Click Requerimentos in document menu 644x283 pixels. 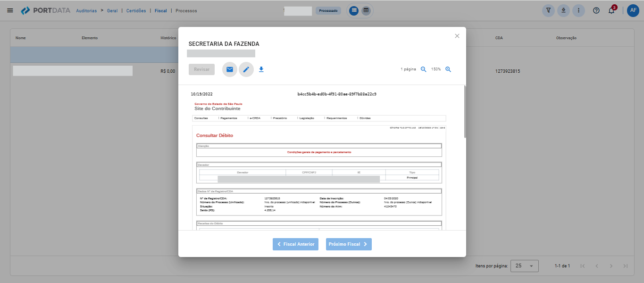click(336, 118)
